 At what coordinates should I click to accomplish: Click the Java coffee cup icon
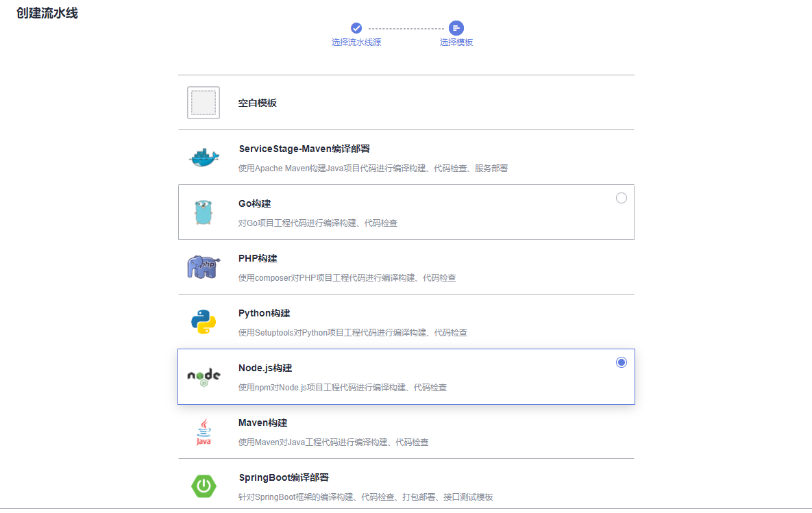coord(204,431)
